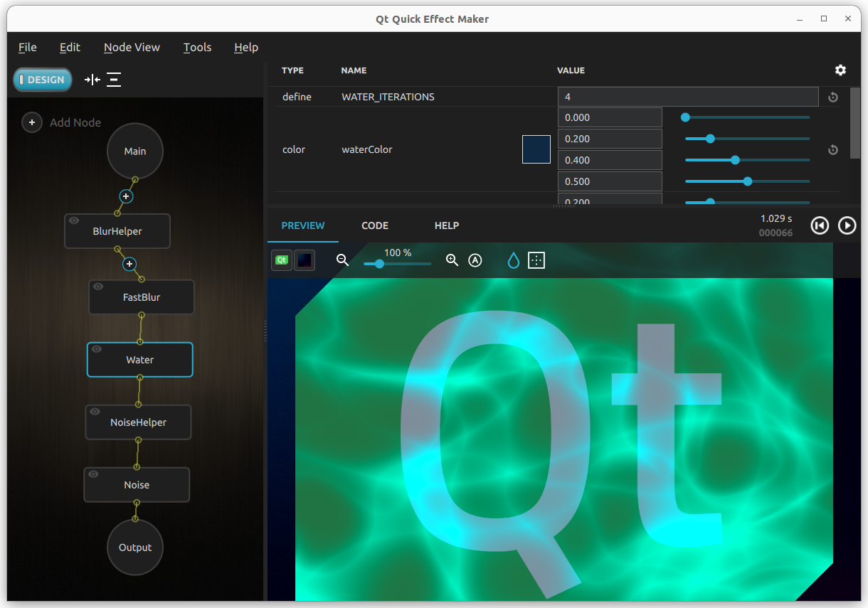Click the waterColor color swatch
Image resolution: width=868 pixels, height=608 pixels.
pyautogui.click(x=536, y=149)
